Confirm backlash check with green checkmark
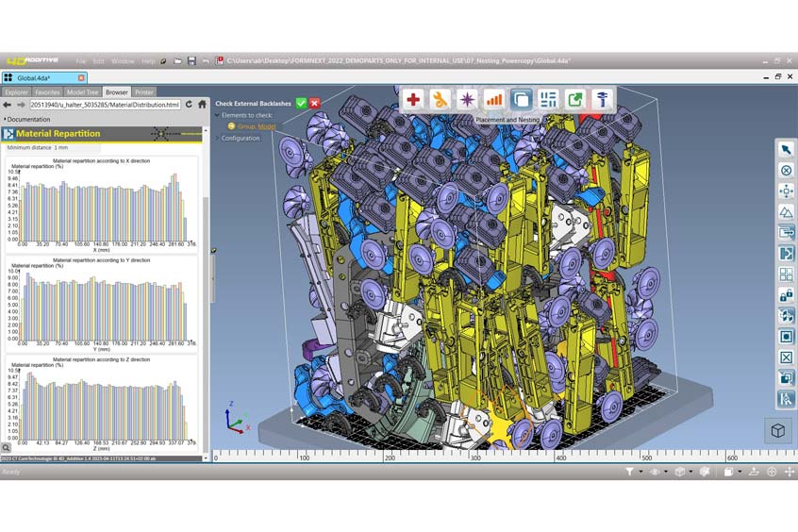Image resolution: width=798 pixels, height=532 pixels. click(301, 104)
